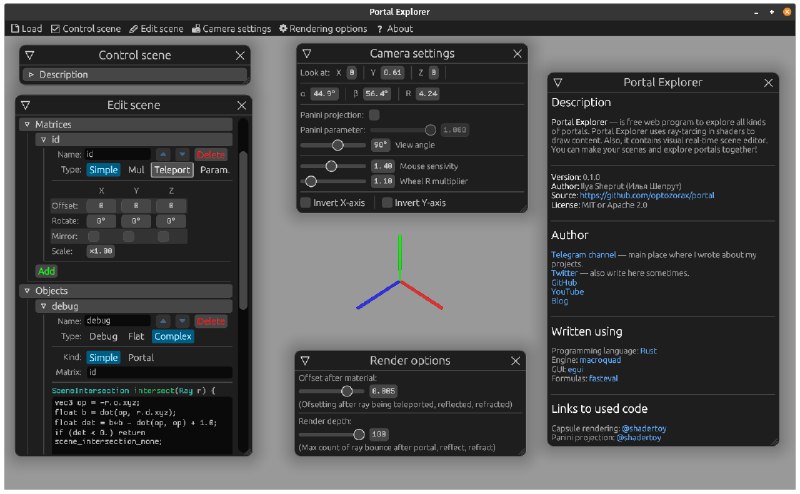Click the Edit scene vertical scrollbar

[243, 230]
